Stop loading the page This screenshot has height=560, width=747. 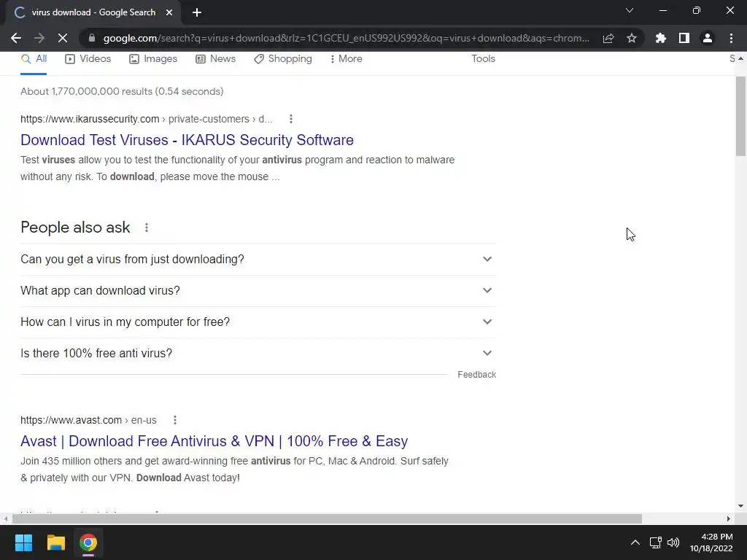[x=63, y=38]
